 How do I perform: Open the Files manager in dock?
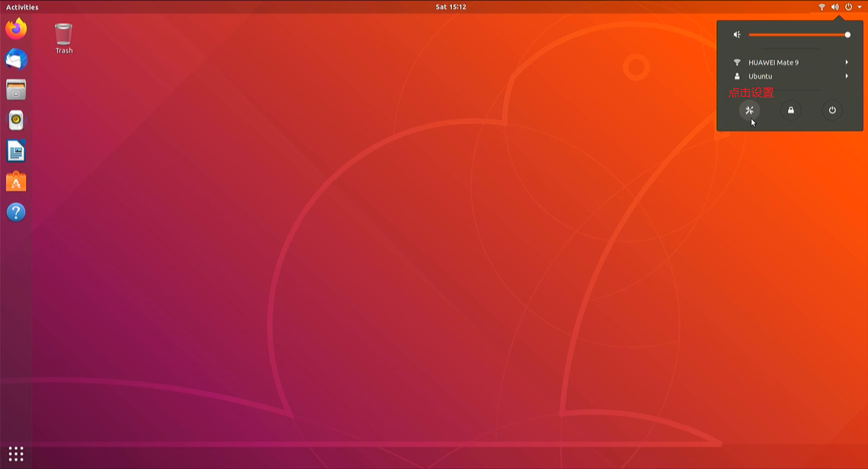point(16,90)
